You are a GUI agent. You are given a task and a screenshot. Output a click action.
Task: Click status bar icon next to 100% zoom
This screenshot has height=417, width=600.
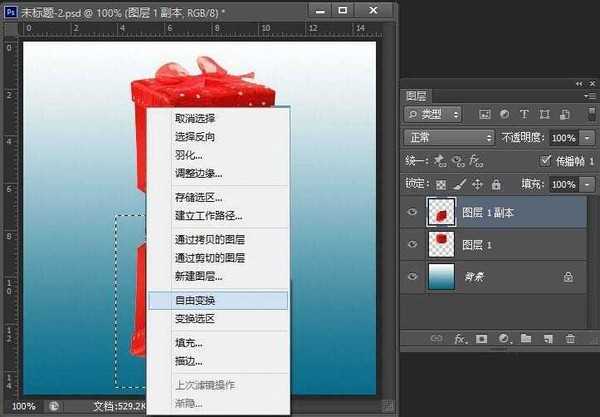tap(54, 406)
